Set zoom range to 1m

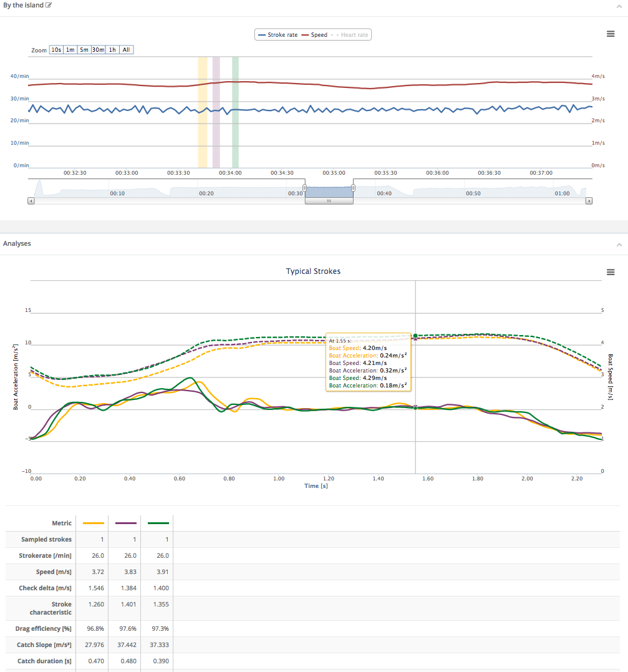click(70, 50)
